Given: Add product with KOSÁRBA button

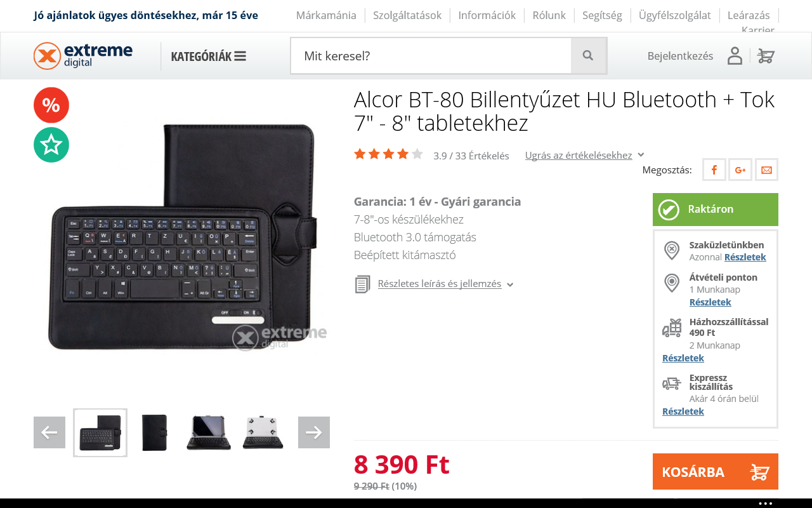Looking at the screenshot, I should tap(716, 472).
